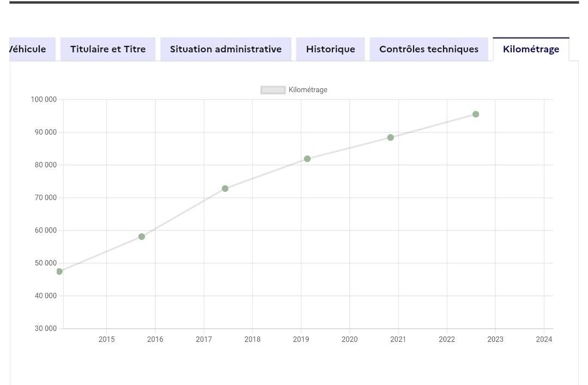The width and height of the screenshot is (588, 385).
Task: Select the data point near 58 000 km
Action: tap(141, 237)
